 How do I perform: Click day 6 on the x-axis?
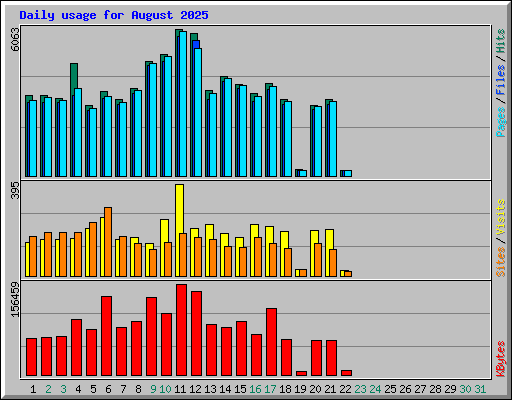click(108, 389)
